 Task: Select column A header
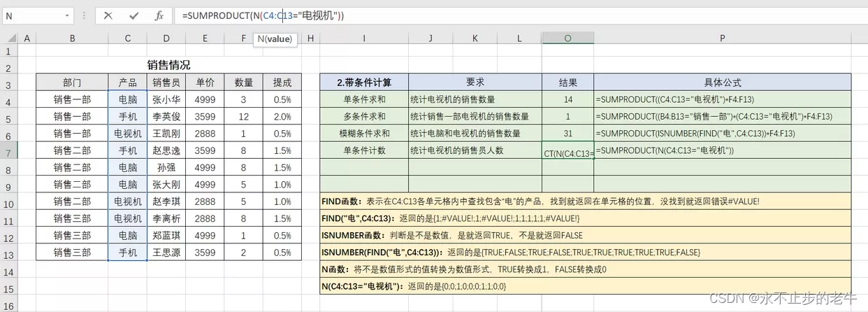click(x=27, y=38)
